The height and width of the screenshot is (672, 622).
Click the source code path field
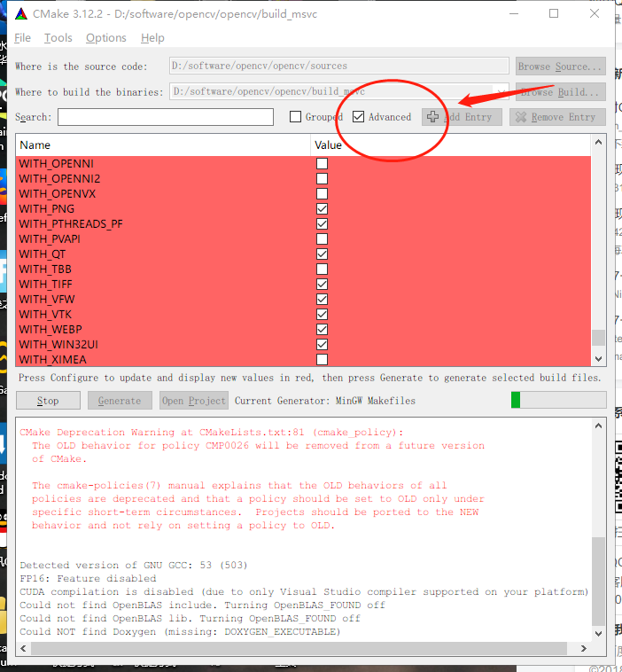pos(338,66)
